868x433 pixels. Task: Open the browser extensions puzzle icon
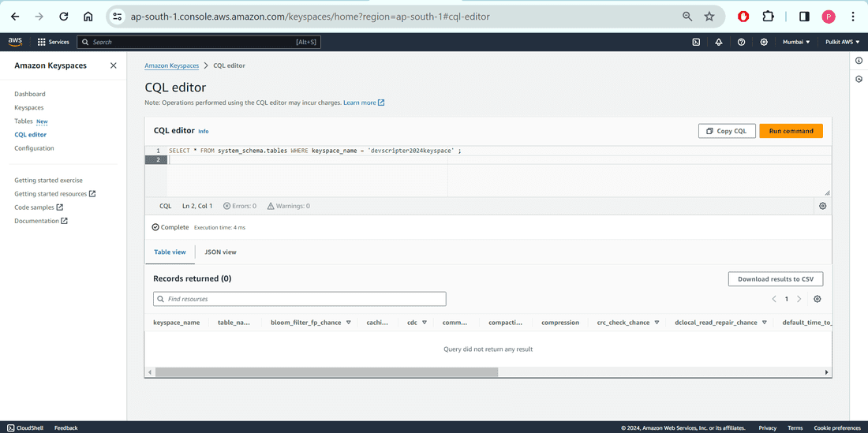(x=768, y=17)
